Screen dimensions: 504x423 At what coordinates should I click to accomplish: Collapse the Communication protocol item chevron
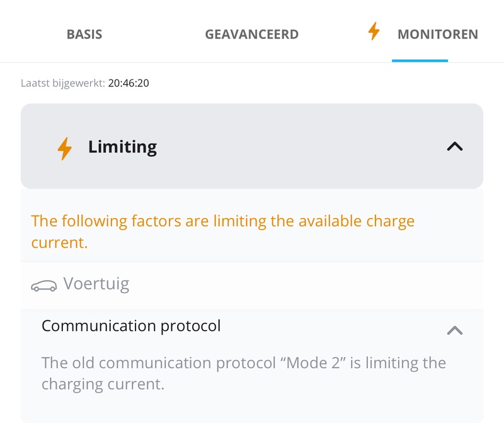[x=454, y=330]
